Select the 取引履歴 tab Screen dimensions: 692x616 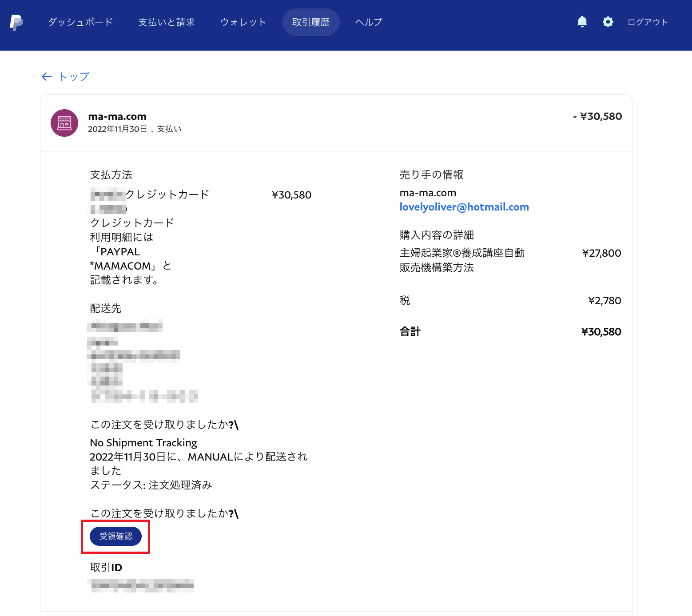[x=311, y=22]
